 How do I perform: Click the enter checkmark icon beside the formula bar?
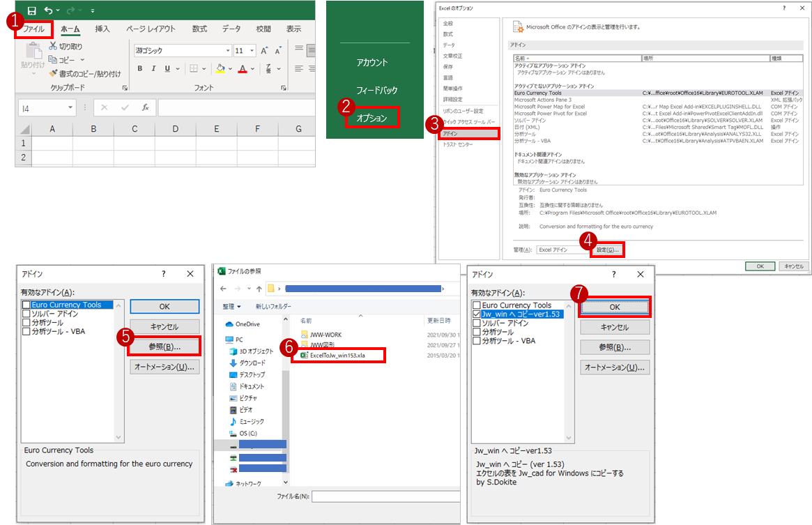click(x=125, y=107)
